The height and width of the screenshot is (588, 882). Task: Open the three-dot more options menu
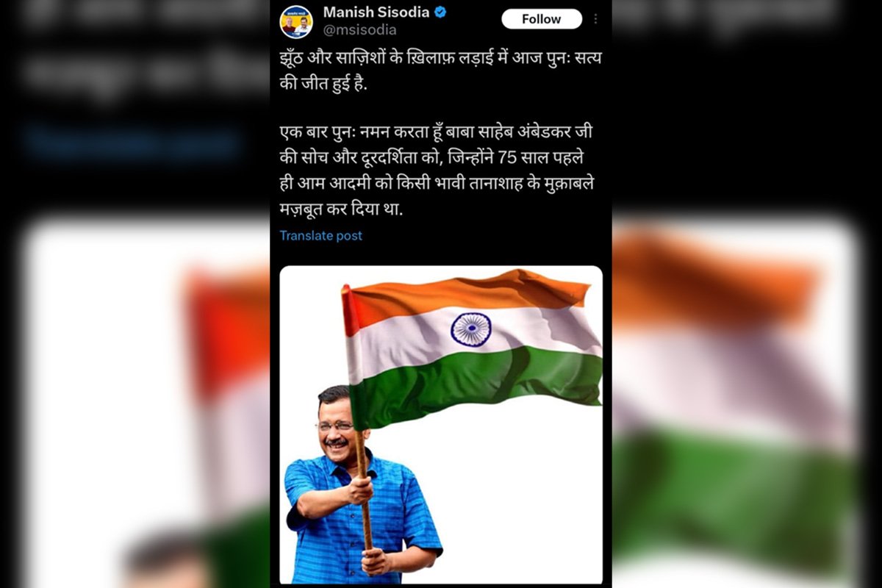(x=595, y=19)
